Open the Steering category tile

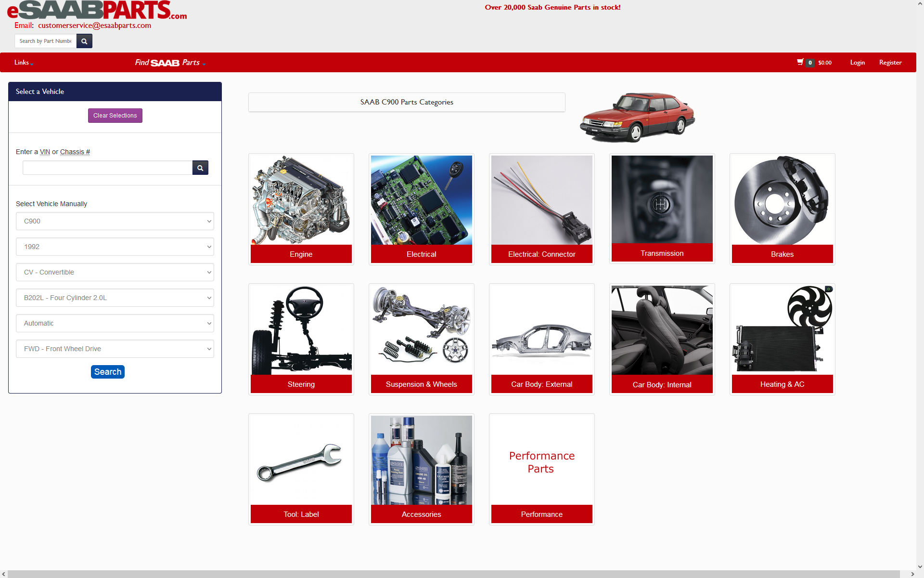coord(301,339)
